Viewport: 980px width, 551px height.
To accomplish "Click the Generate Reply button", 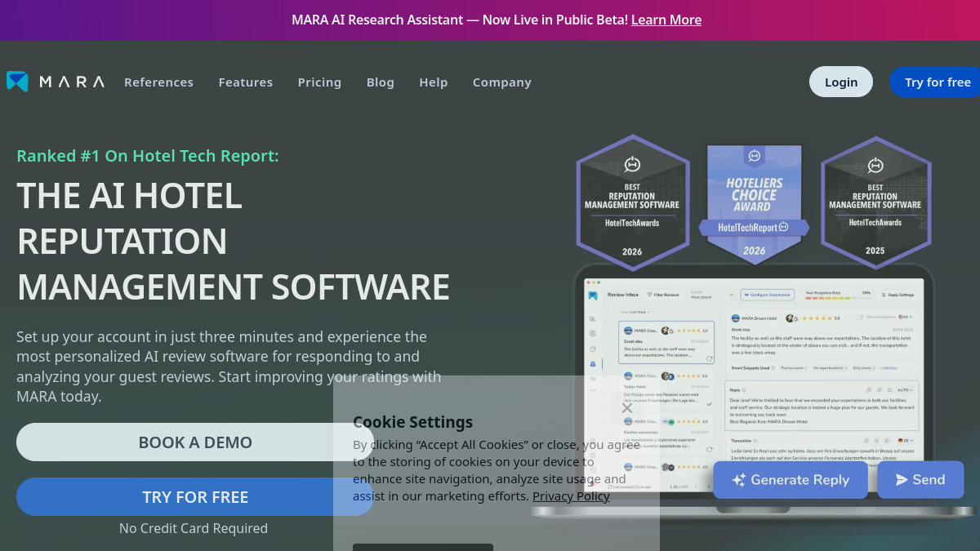I will (791, 480).
